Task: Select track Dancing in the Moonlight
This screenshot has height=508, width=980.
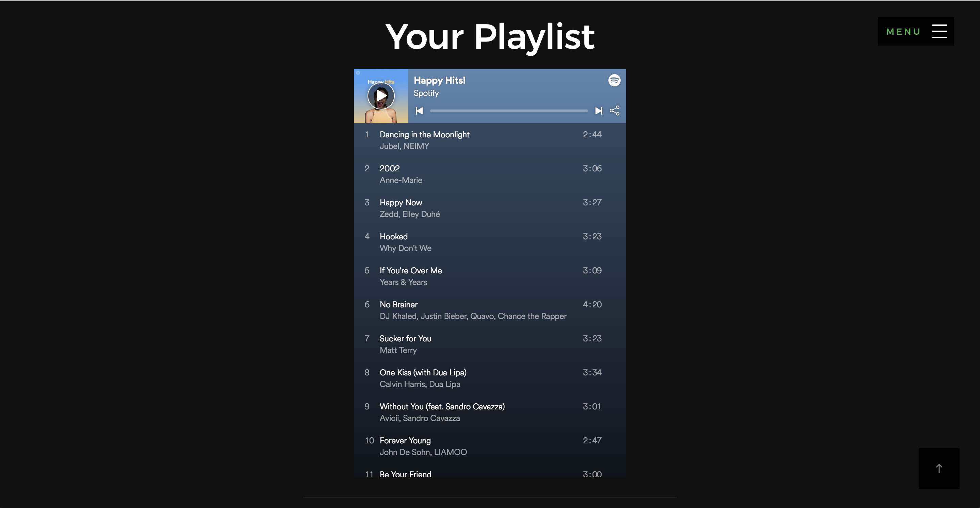Action: [x=490, y=140]
